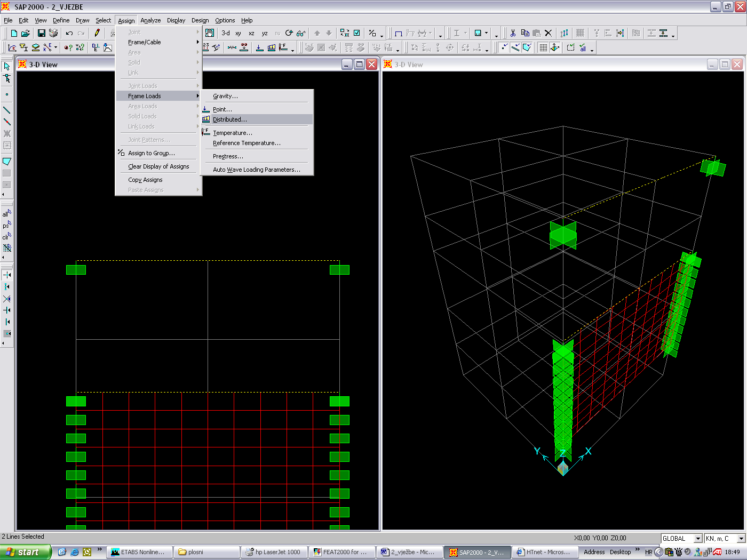
Task: Toggle the show grid icon
Action: (x=543, y=47)
